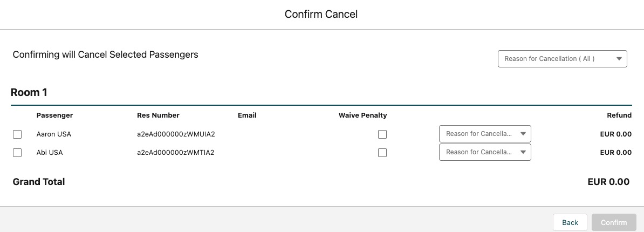Viewport: 644px width, 232px height.
Task: Click the Grand Total label
Action: (x=39, y=182)
